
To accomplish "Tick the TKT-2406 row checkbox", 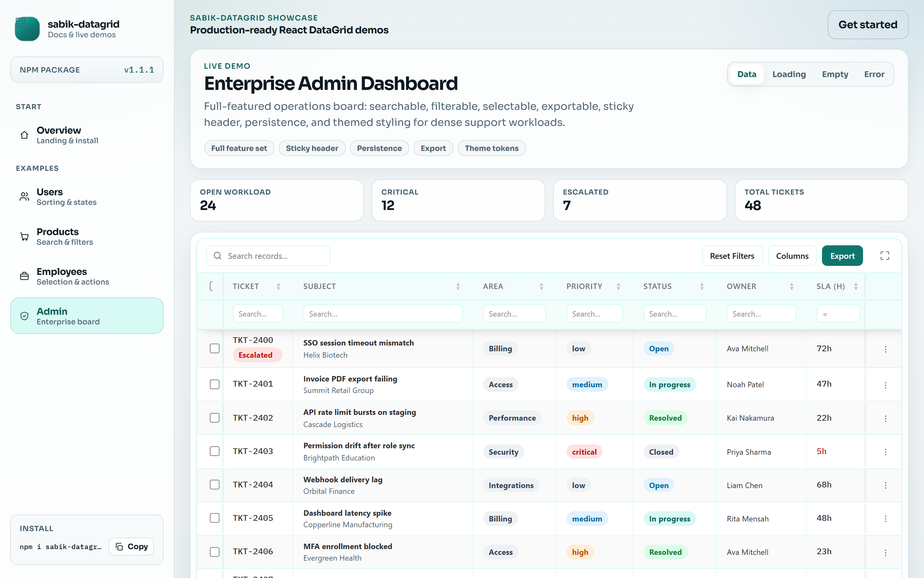I will coord(215,552).
